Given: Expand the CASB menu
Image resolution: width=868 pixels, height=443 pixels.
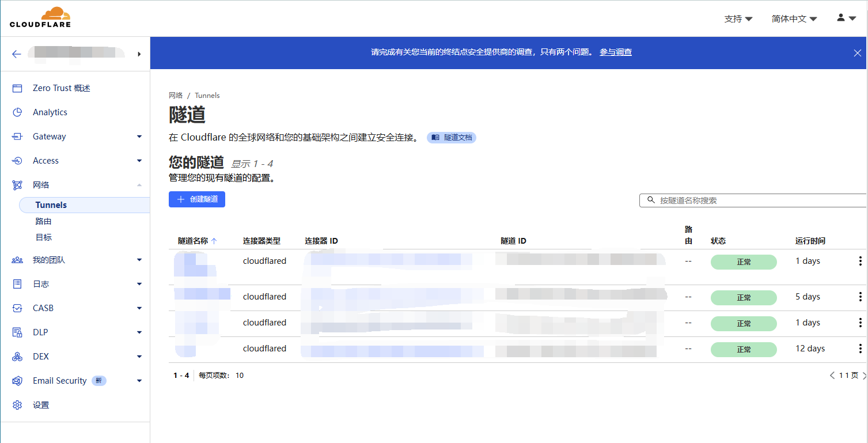Looking at the screenshot, I should (x=139, y=308).
